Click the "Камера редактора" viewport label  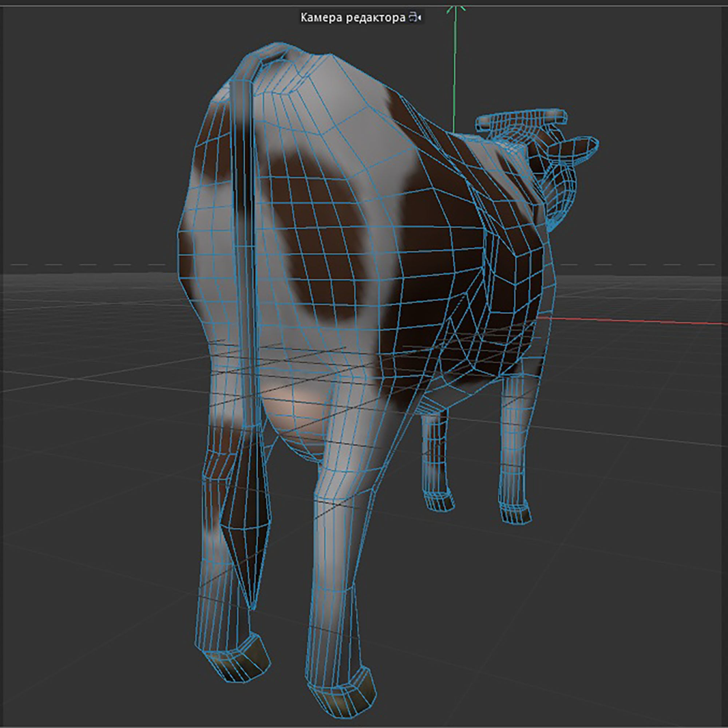pos(352,18)
